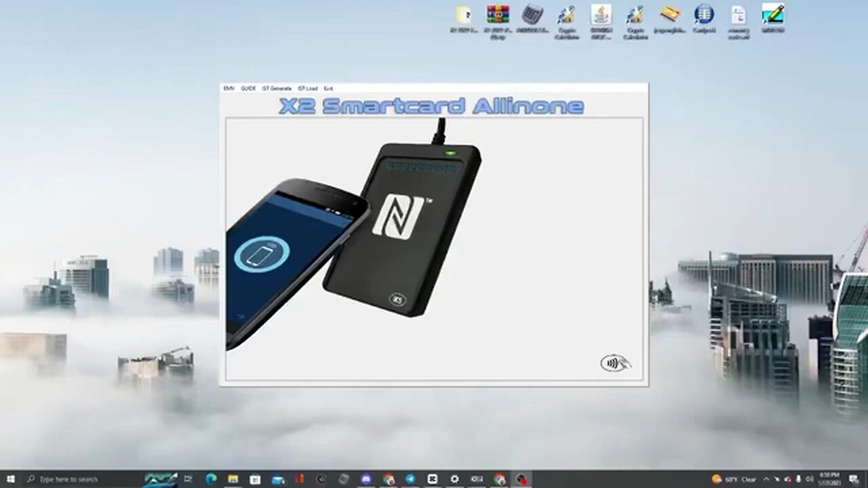Image resolution: width=868 pixels, height=488 pixels.
Task: Show hidden system tray icons
Action: [766, 479]
